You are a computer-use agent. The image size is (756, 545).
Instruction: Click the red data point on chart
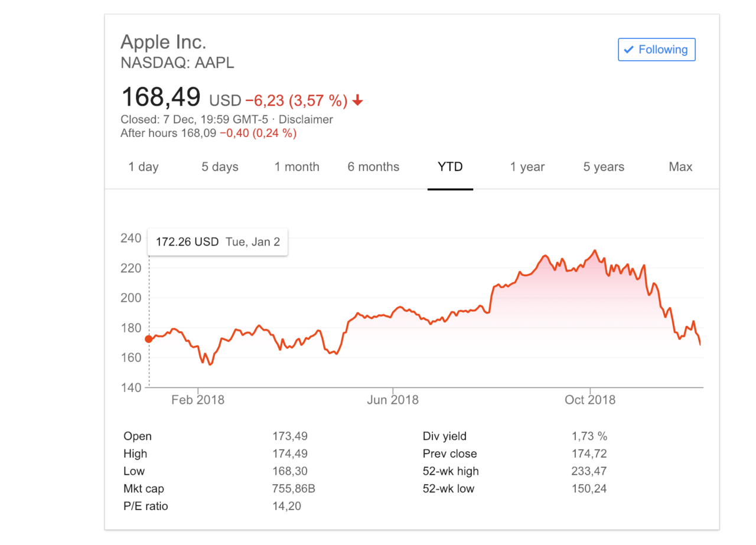pyautogui.click(x=148, y=339)
